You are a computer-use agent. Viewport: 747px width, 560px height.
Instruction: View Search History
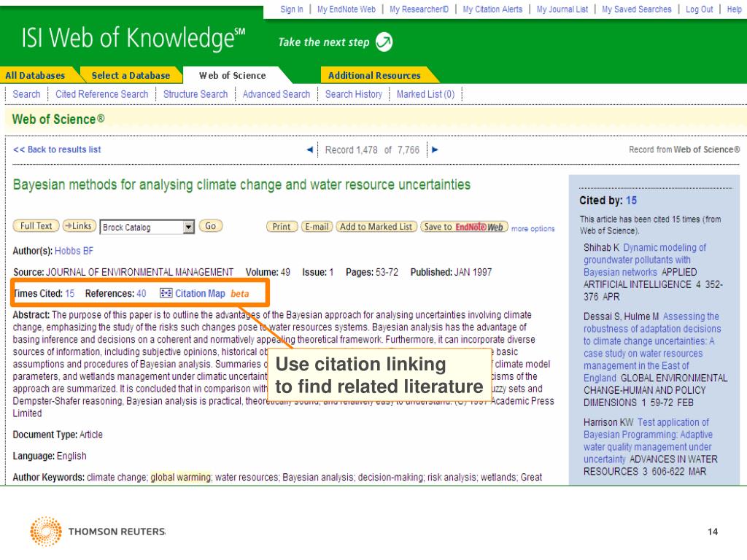[354, 94]
